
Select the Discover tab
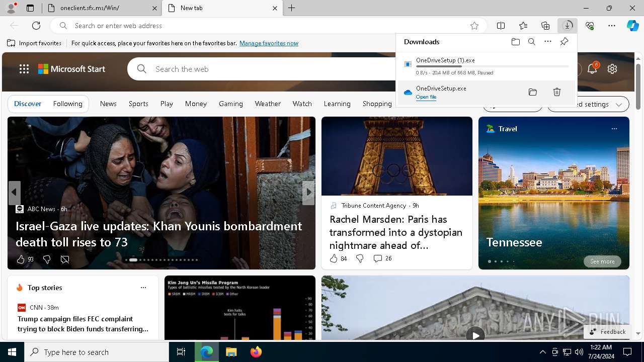28,104
